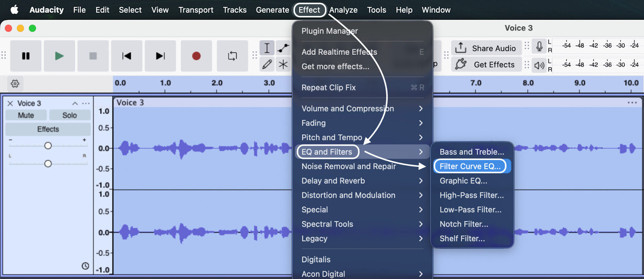Select the Multi-tool asterisk icon
644x279 pixels.
(283, 65)
